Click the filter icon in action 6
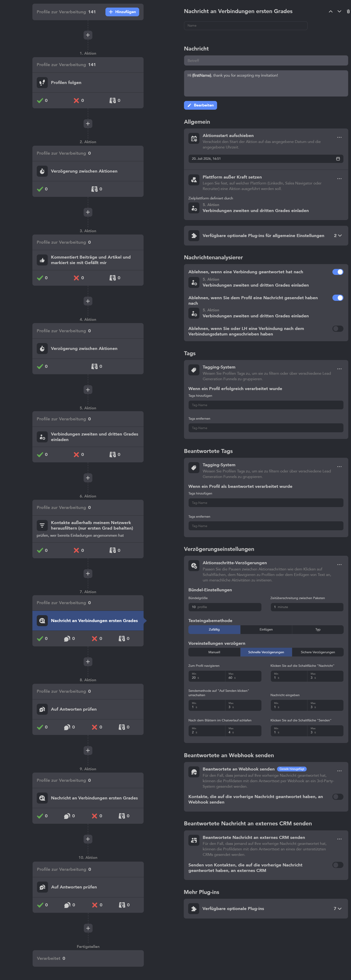The height and width of the screenshot is (980, 351). (42, 525)
